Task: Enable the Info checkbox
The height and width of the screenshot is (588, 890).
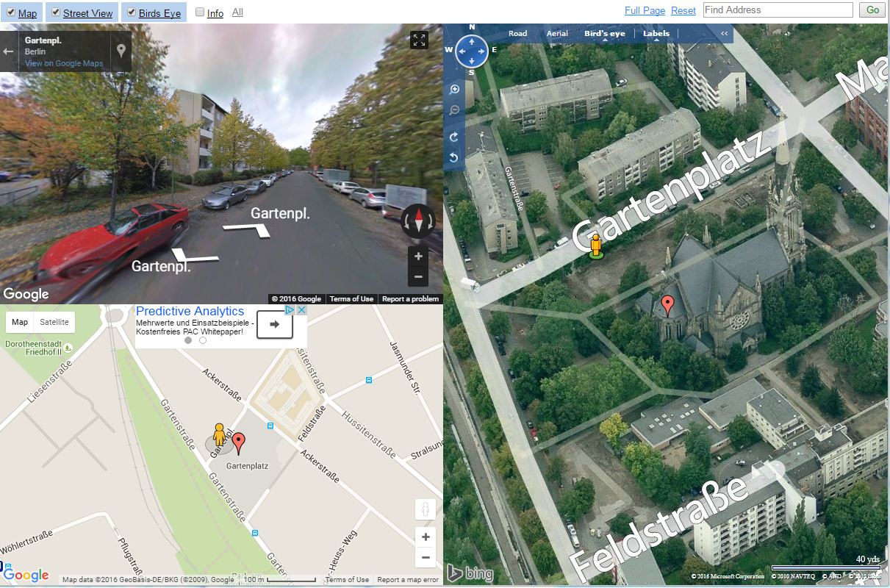Action: tap(201, 12)
